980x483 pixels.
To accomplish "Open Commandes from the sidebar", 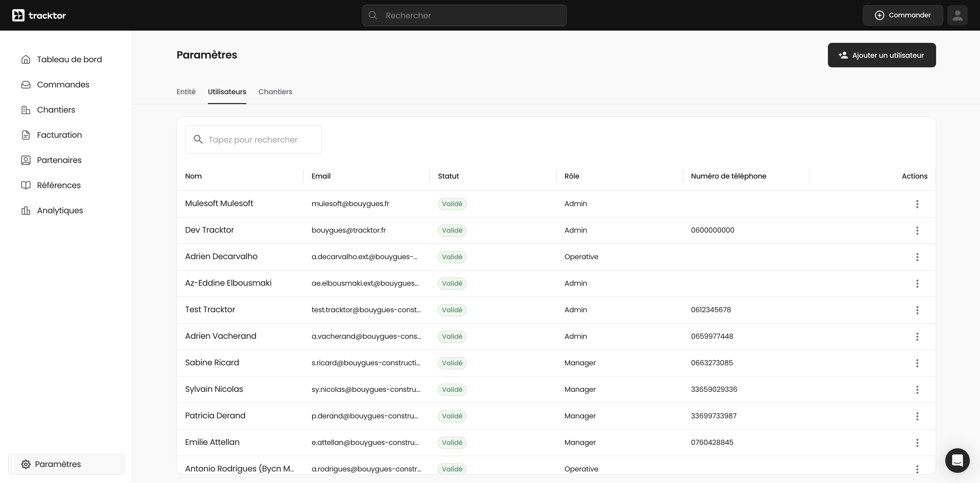I will point(66,84).
